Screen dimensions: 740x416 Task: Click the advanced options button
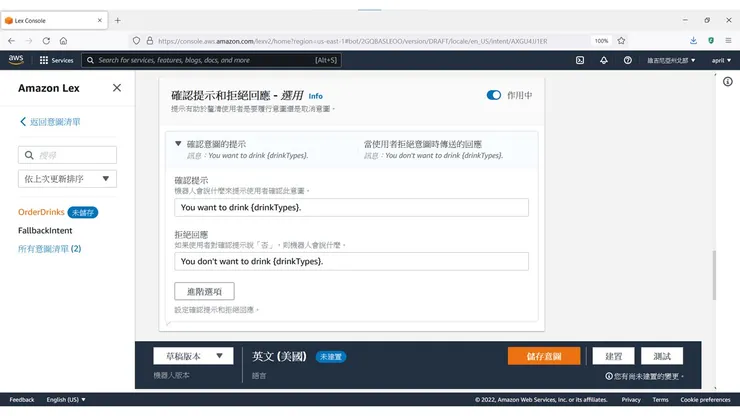(204, 291)
